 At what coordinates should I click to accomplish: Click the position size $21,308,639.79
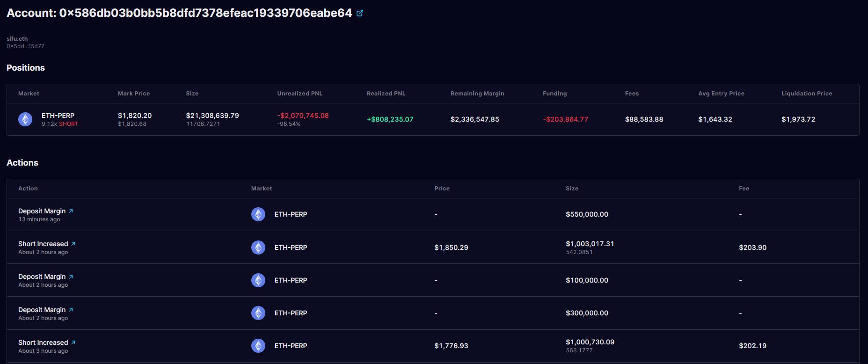pyautogui.click(x=212, y=116)
